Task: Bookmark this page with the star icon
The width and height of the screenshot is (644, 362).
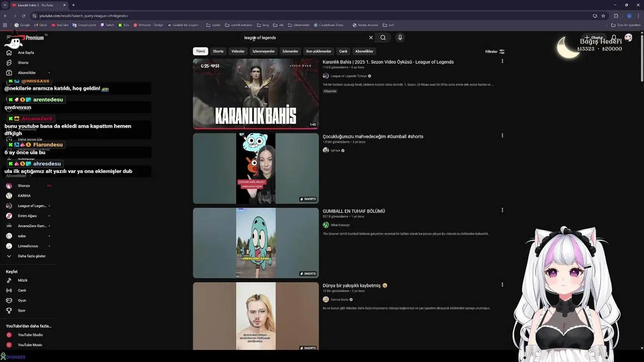Action: (x=603, y=16)
